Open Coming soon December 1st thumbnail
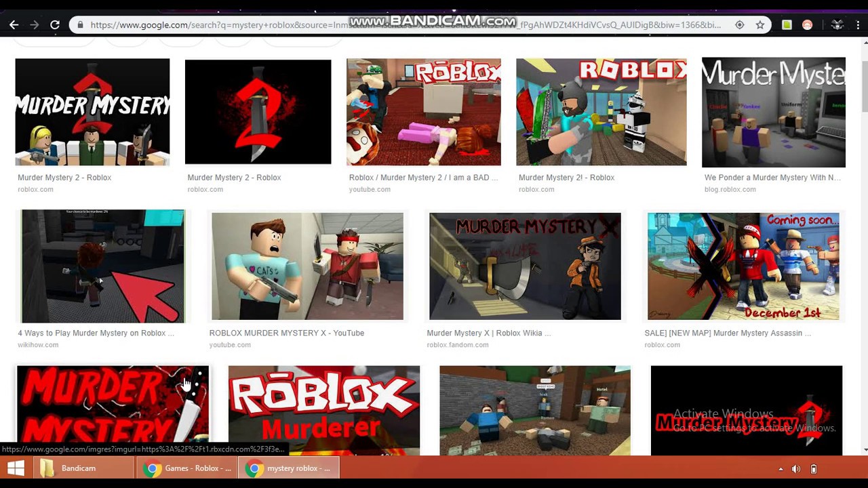 (743, 266)
